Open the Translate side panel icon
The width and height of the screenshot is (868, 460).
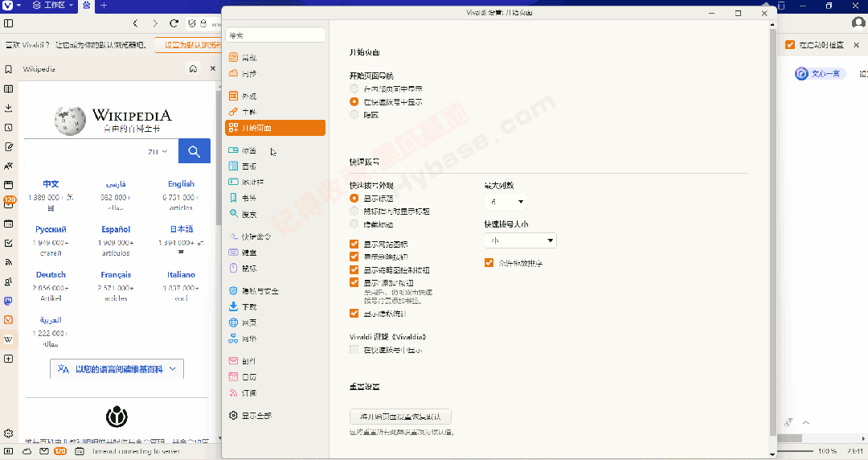[8, 166]
